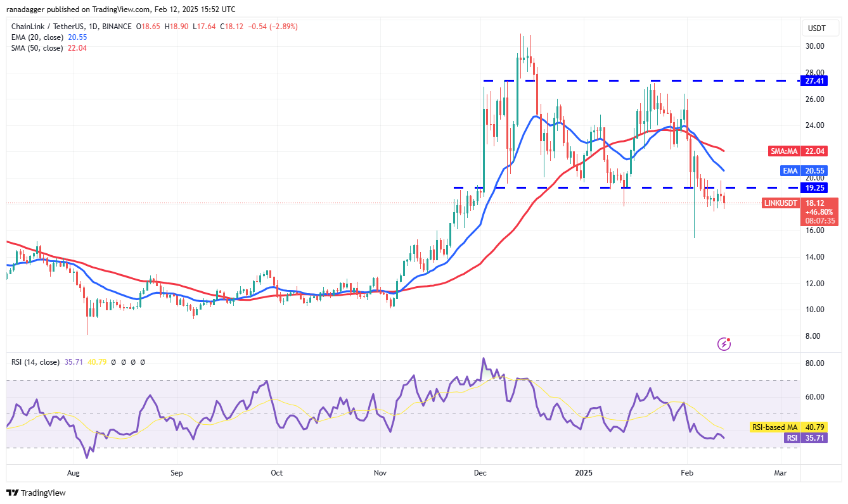Click the 27.41 resistance price label

click(815, 80)
